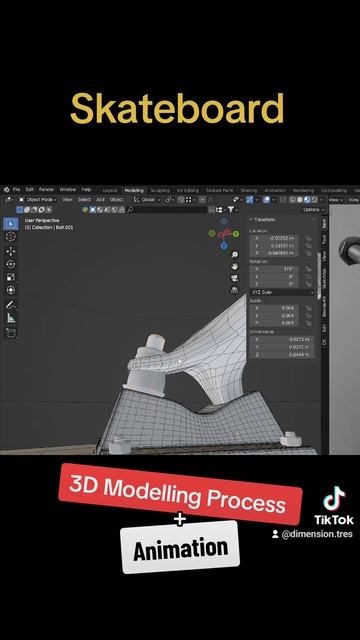Activate the Scale tool
This screenshot has width=360, height=640.
tap(11, 277)
